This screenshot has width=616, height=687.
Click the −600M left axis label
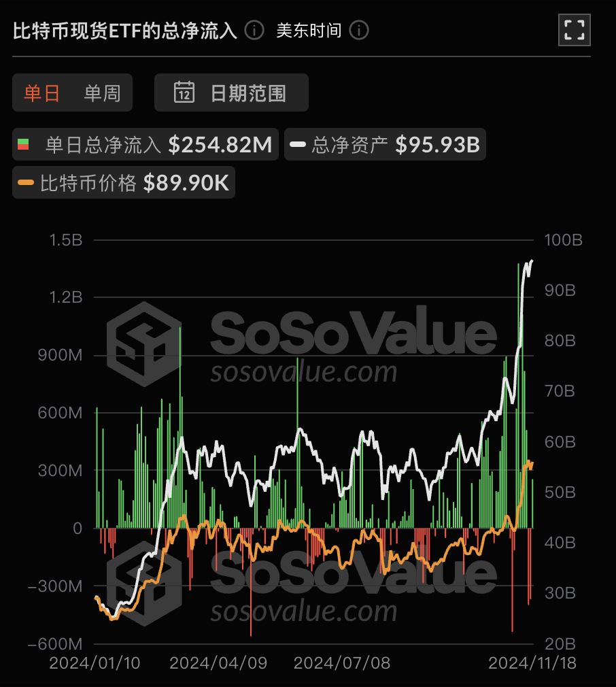pos(54,644)
